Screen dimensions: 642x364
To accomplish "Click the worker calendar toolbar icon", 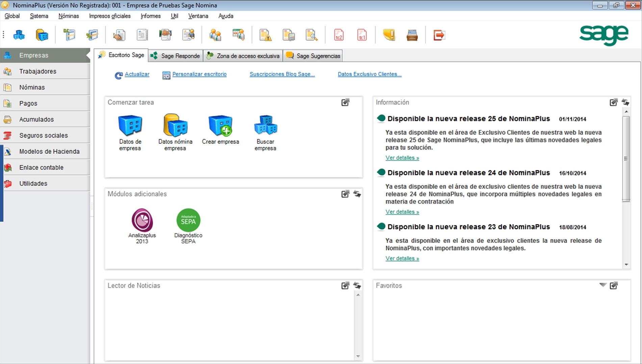I will [238, 35].
